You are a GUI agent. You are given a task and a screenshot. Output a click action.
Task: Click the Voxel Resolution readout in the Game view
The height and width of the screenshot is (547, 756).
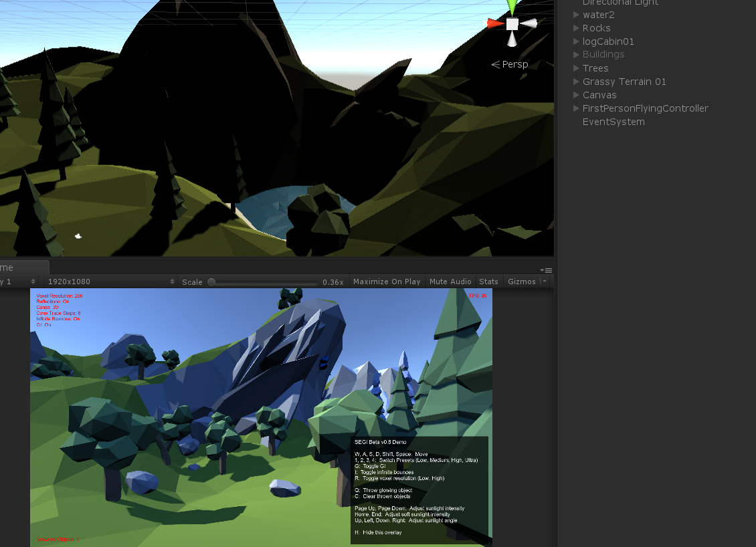tap(60, 296)
